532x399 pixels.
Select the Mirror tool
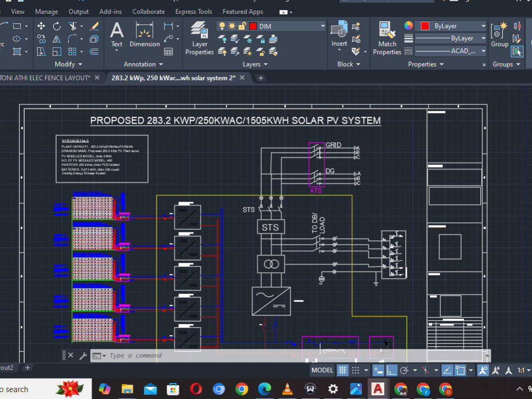click(57, 39)
